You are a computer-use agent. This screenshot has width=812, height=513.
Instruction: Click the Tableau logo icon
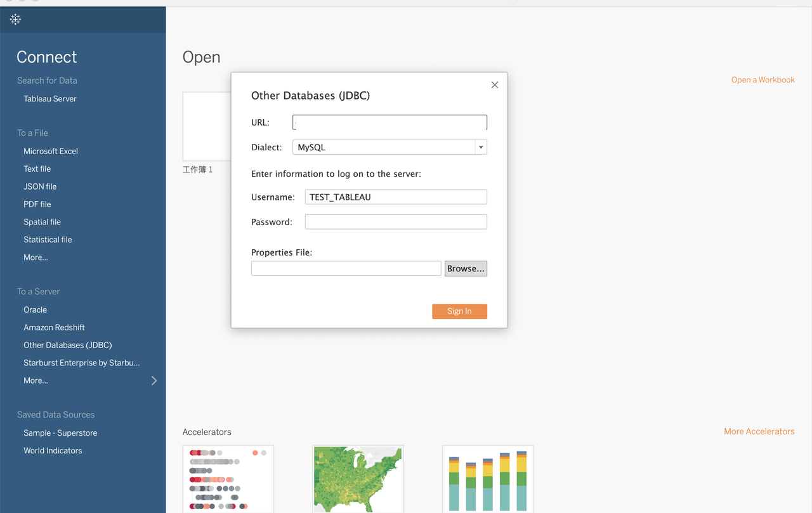[16, 20]
